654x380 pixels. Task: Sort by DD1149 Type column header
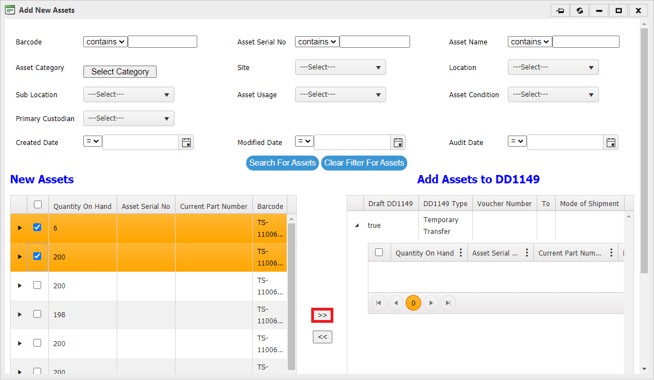click(445, 204)
